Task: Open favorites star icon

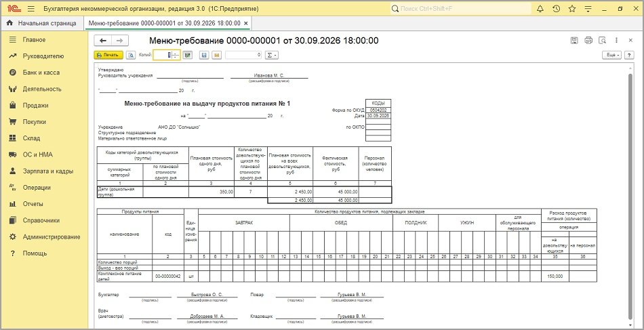Action: [x=572, y=9]
